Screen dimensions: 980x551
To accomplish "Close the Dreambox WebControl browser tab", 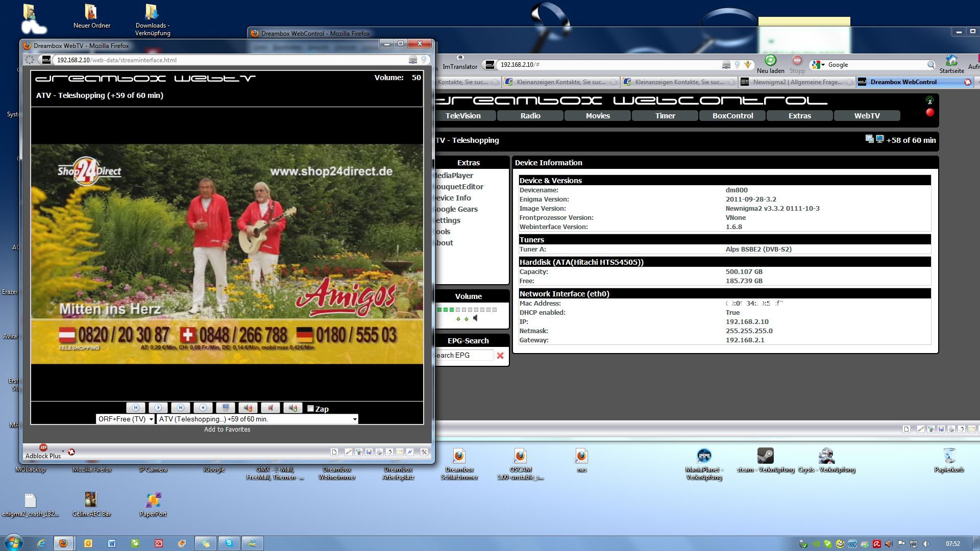I will (x=967, y=82).
